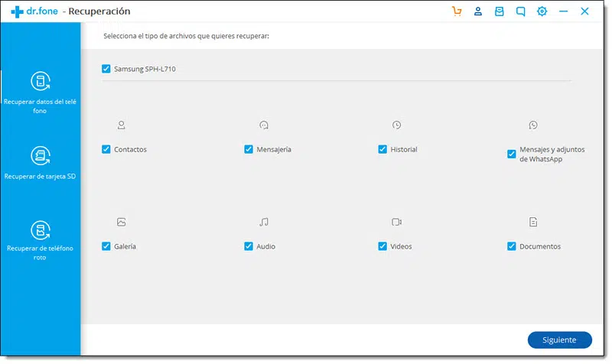Open Recuperar de teléfono roto label
Viewport: 612px width, 364px height.
tap(40, 253)
